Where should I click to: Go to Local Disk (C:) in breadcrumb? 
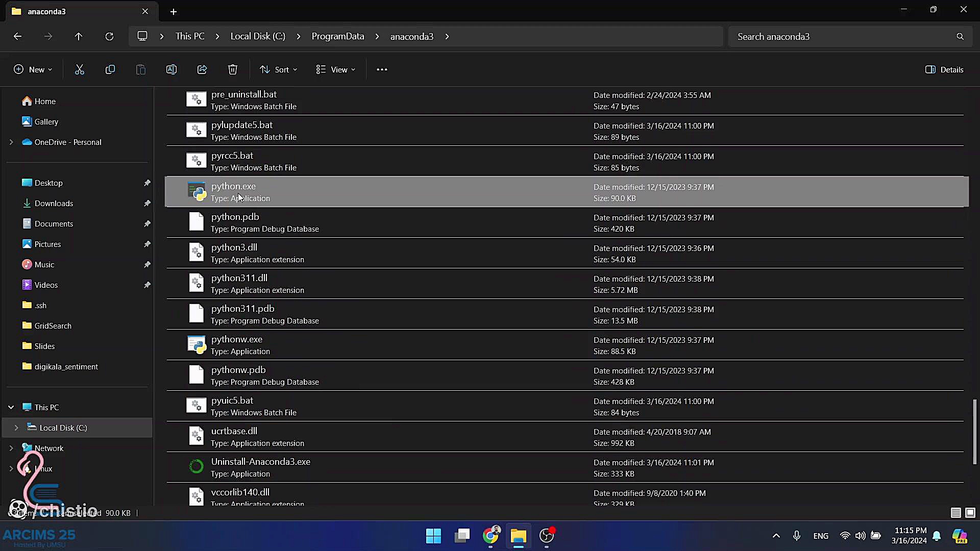258,36
